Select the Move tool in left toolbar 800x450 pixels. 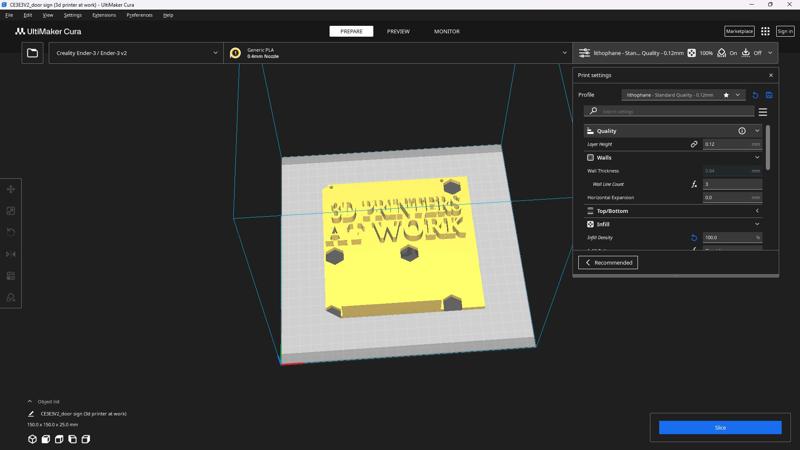click(x=11, y=189)
